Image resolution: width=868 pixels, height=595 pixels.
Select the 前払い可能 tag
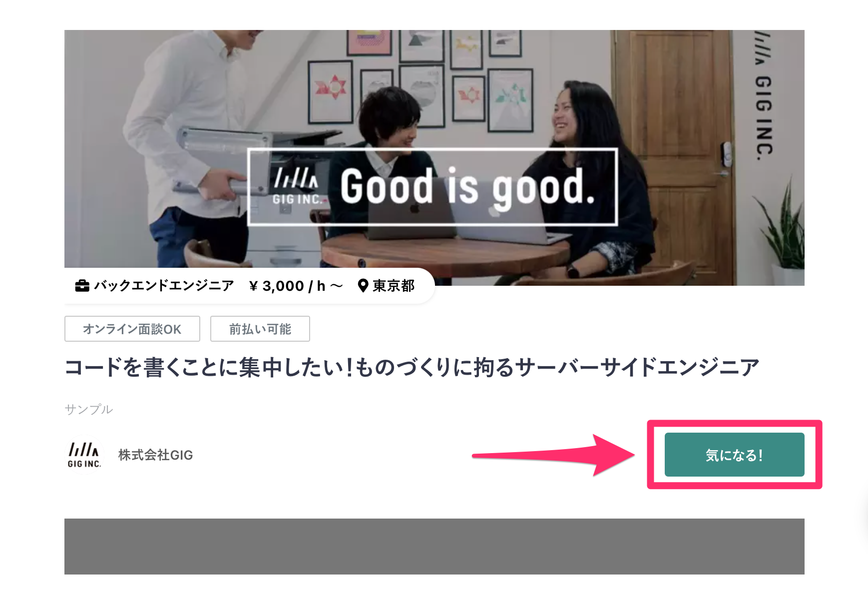tap(260, 329)
